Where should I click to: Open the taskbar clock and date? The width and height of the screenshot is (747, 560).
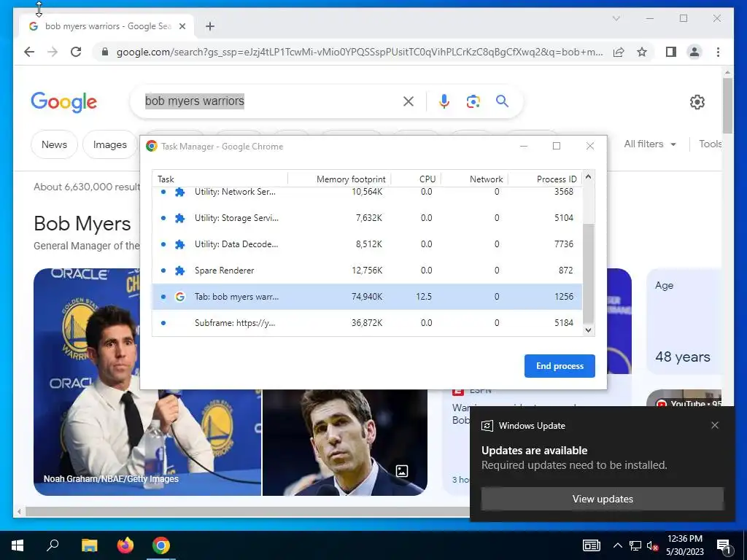tap(684, 545)
